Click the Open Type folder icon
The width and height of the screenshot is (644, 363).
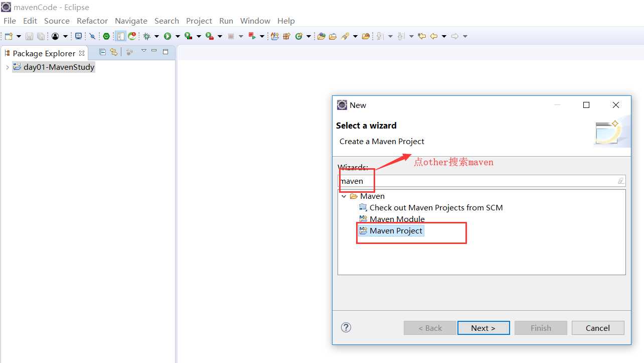321,36
